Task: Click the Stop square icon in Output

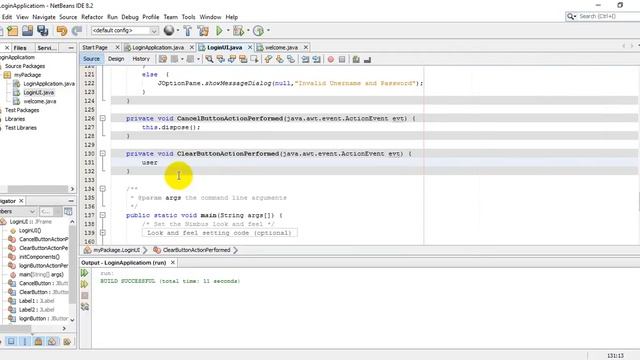Action: click(x=84, y=296)
